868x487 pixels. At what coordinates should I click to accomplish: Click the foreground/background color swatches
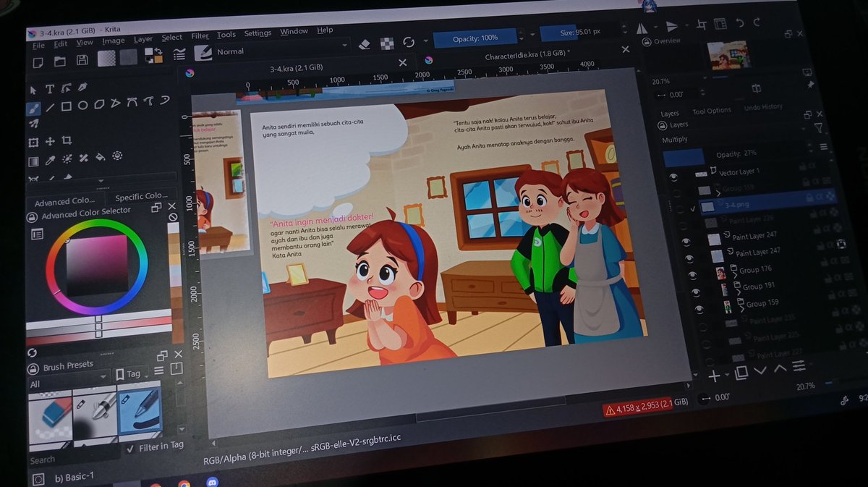click(x=153, y=55)
